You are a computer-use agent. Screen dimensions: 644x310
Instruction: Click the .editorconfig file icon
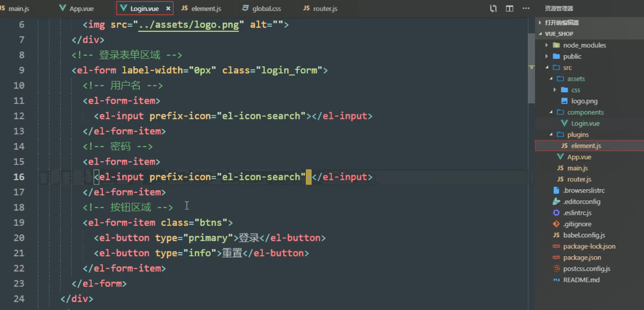[x=556, y=202]
